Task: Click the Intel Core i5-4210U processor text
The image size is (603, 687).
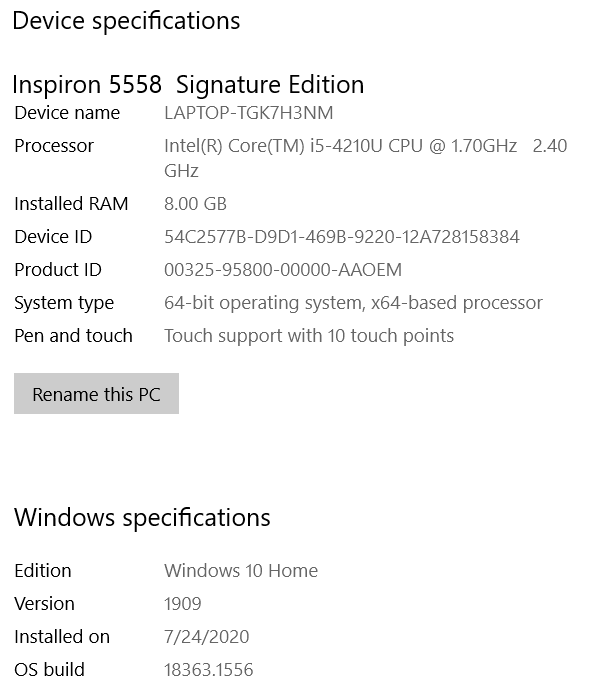Action: coord(340,146)
